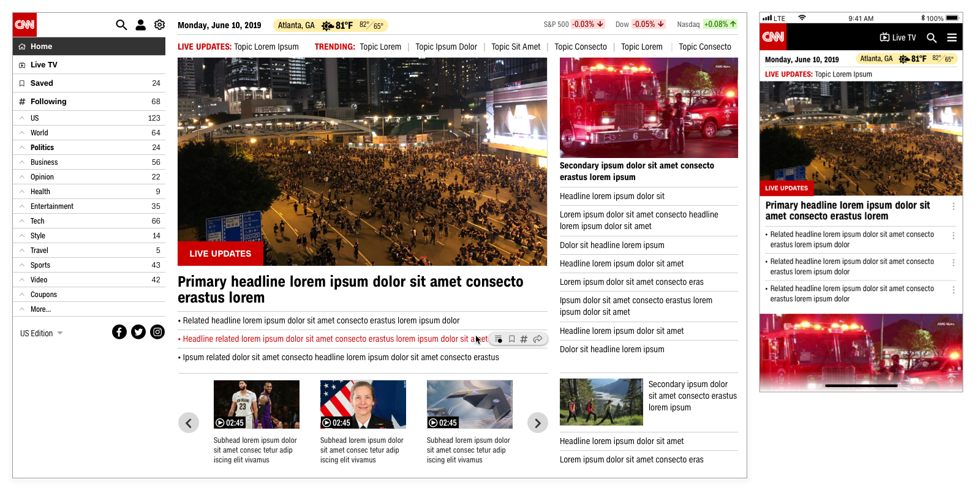Open mobile primary headline article
The image size is (980, 490).
(x=848, y=211)
